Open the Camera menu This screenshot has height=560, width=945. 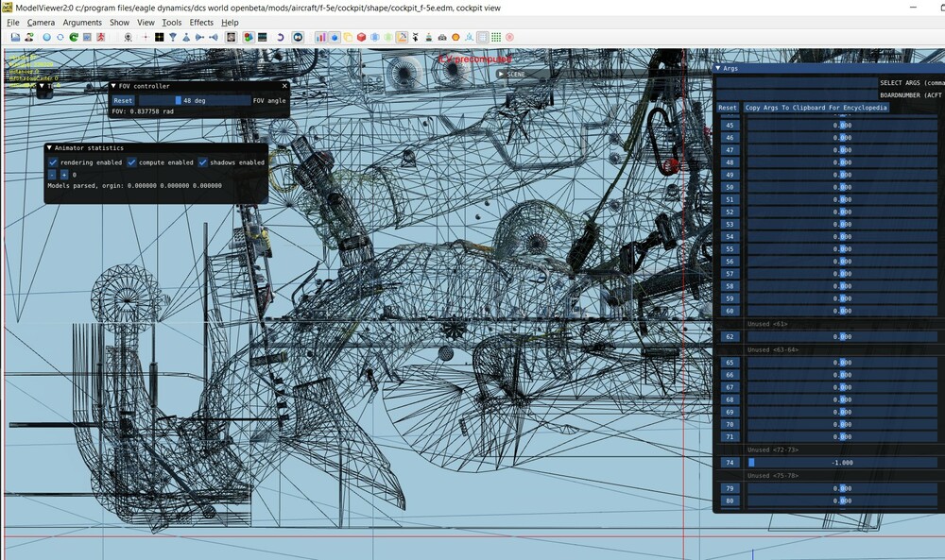tap(41, 22)
